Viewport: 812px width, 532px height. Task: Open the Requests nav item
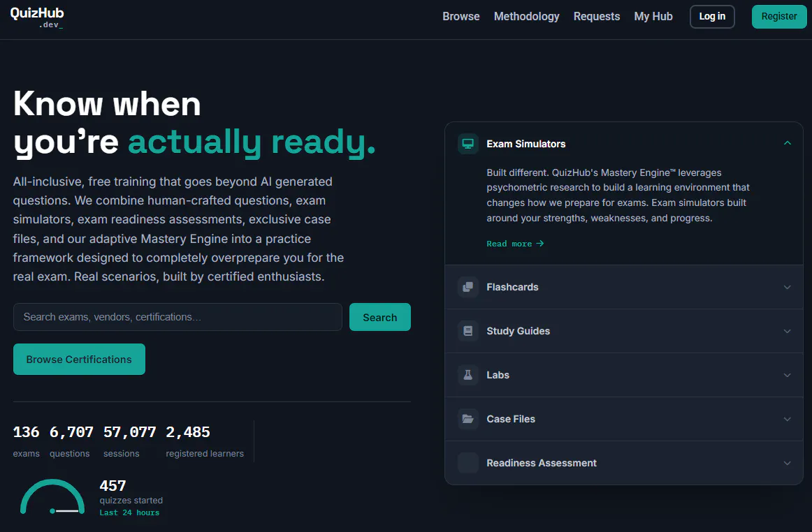point(597,17)
